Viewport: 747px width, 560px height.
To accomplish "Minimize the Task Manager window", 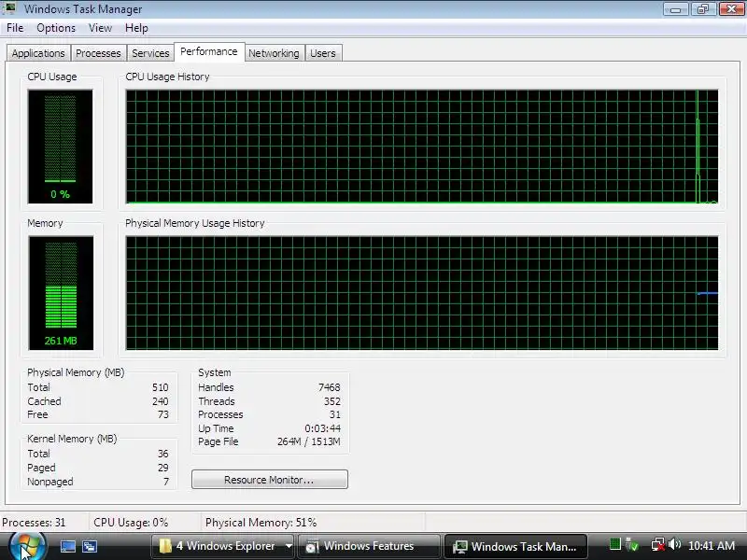I will [x=675, y=9].
